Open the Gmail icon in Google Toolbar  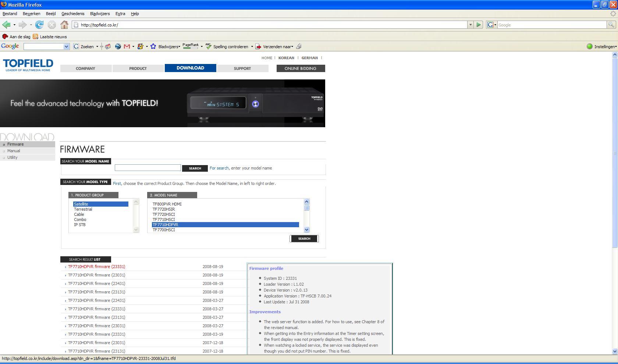click(127, 46)
